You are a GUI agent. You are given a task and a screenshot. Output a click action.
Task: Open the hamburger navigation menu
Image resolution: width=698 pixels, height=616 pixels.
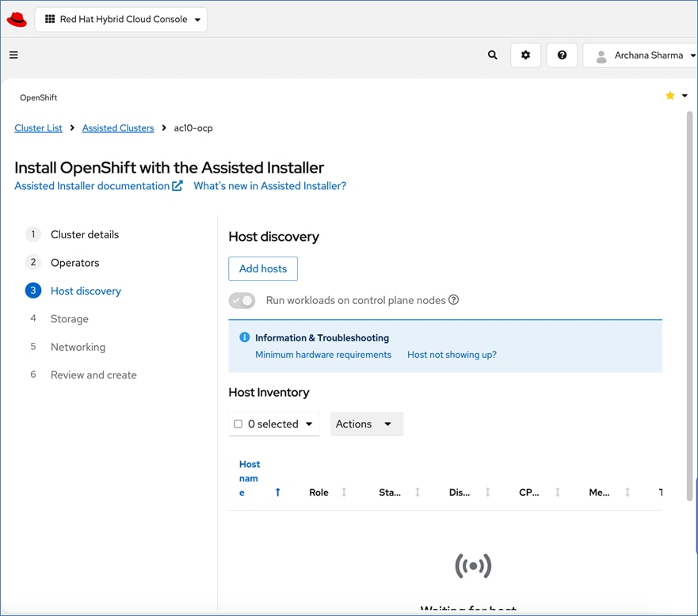click(13, 55)
